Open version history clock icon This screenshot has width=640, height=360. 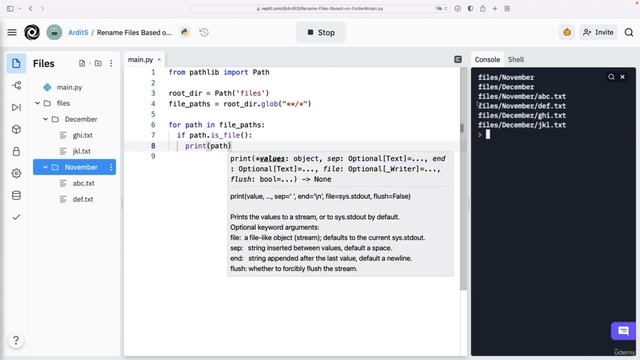tap(204, 32)
